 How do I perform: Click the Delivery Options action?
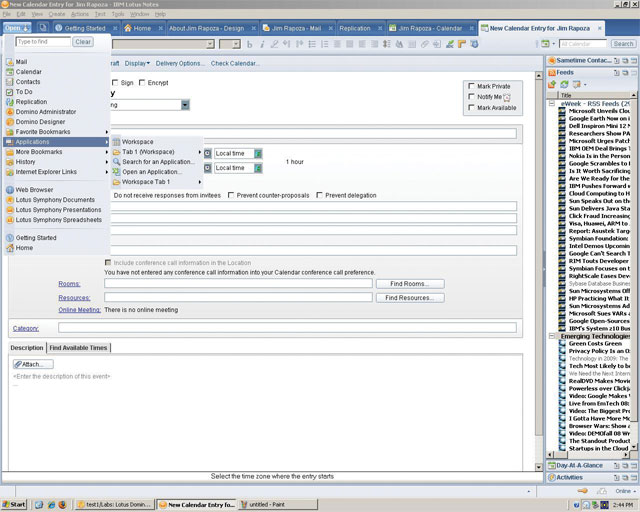coord(180,64)
